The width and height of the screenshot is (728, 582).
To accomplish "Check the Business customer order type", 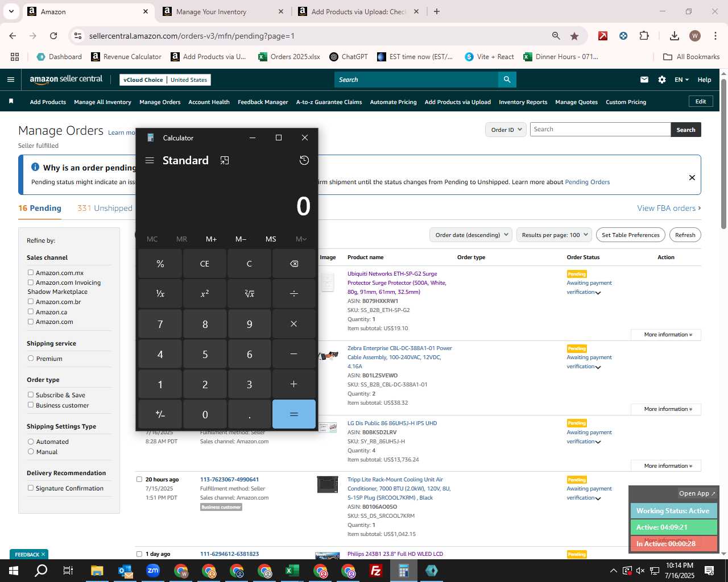I will 31,405.
